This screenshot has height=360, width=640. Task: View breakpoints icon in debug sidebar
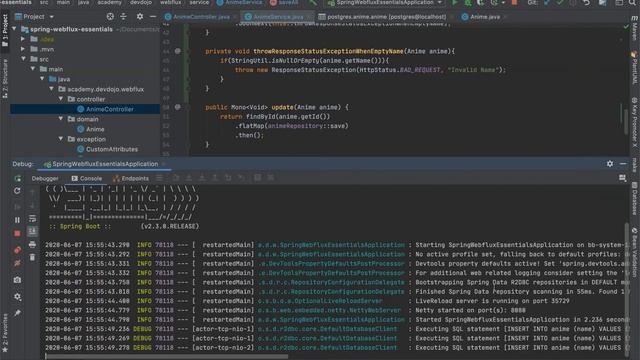point(17,250)
